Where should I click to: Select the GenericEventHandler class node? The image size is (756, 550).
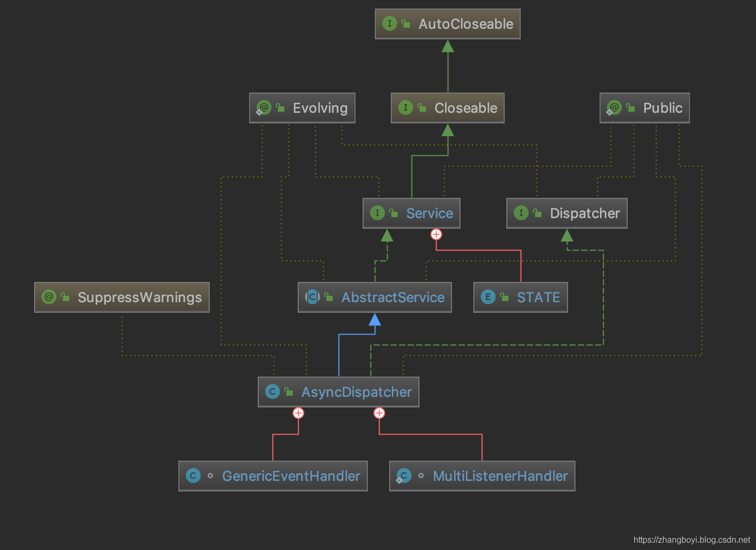(x=273, y=476)
